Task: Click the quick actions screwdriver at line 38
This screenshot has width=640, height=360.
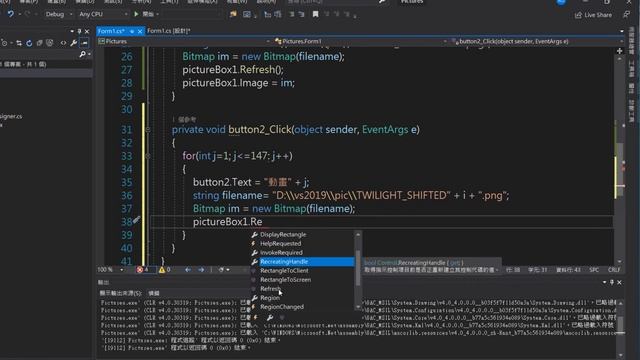Action: coord(137,220)
